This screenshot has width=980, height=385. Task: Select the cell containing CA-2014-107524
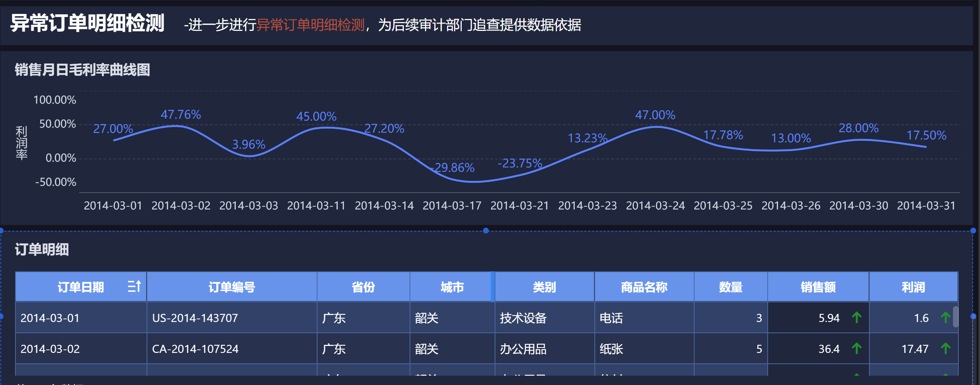[x=195, y=349]
